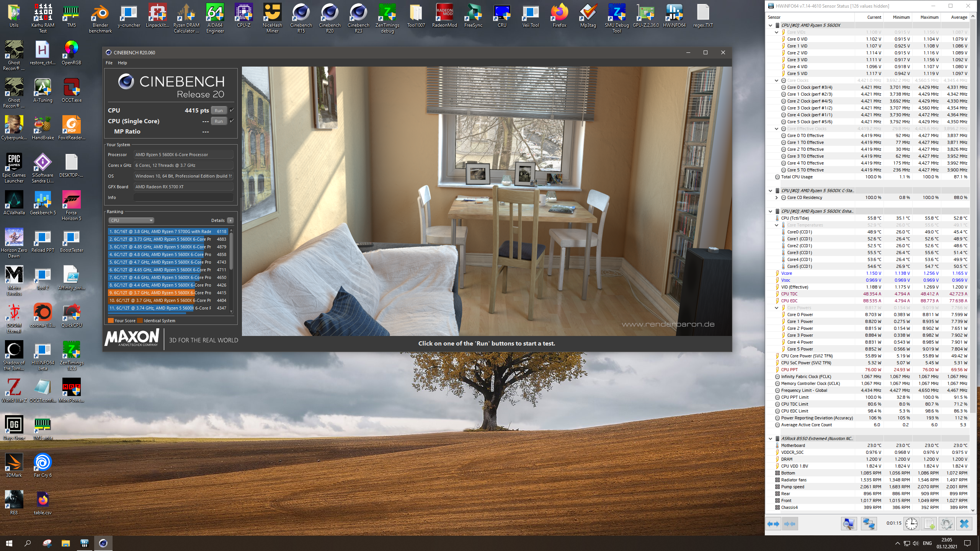
Task: Expand the Core C0 Residency row
Action: 776,197
